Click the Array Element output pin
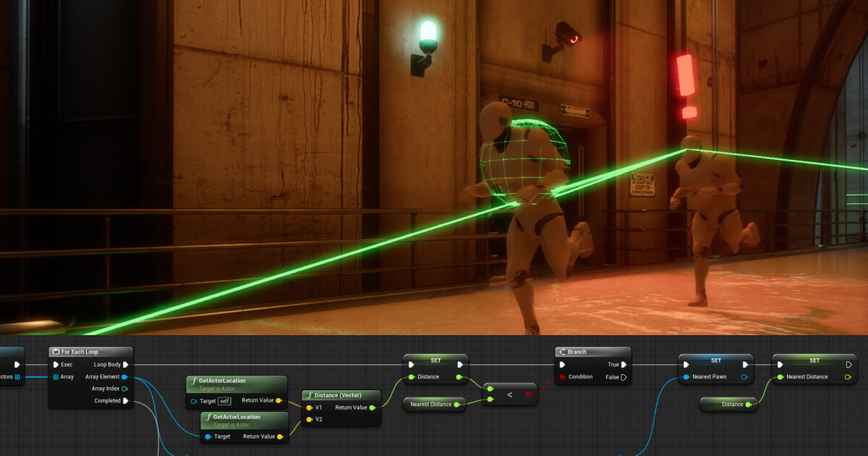The width and height of the screenshot is (868, 456). tap(124, 377)
